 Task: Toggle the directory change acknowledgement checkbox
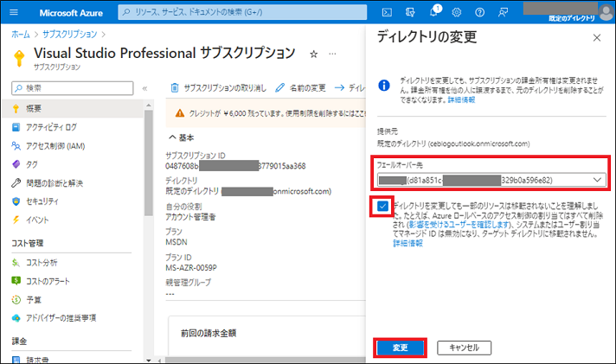[382, 206]
